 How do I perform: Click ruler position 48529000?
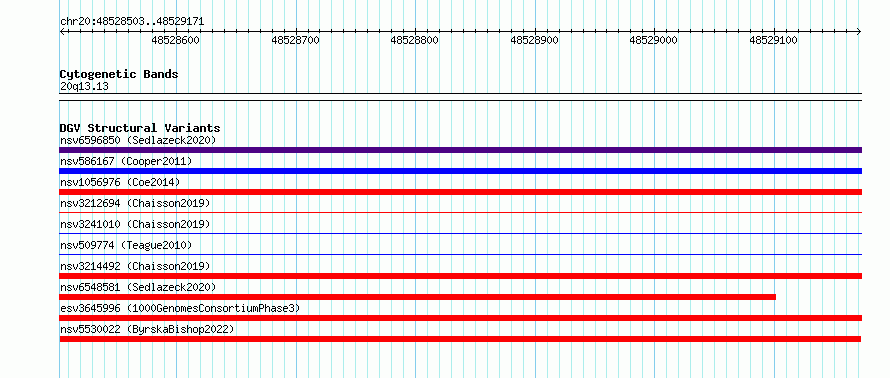tap(654, 40)
